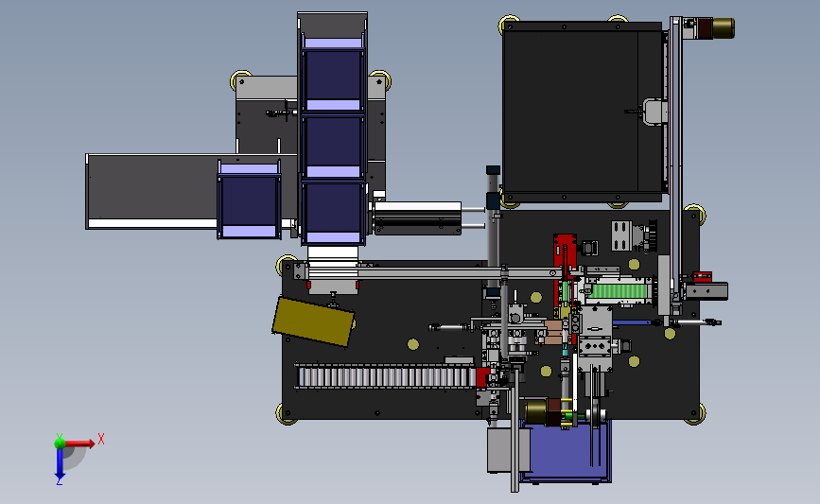The height and width of the screenshot is (504, 820).
Task: Click the blue Z axis arrow of the triad
Action: click(60, 463)
